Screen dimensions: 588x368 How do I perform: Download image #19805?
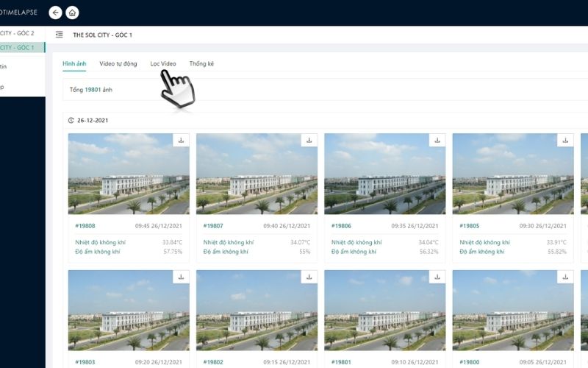click(565, 140)
